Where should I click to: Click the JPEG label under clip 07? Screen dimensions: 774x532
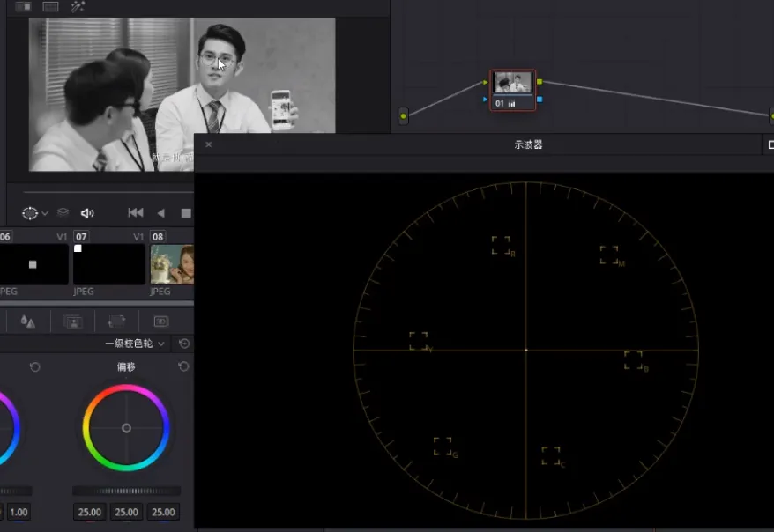(84, 292)
